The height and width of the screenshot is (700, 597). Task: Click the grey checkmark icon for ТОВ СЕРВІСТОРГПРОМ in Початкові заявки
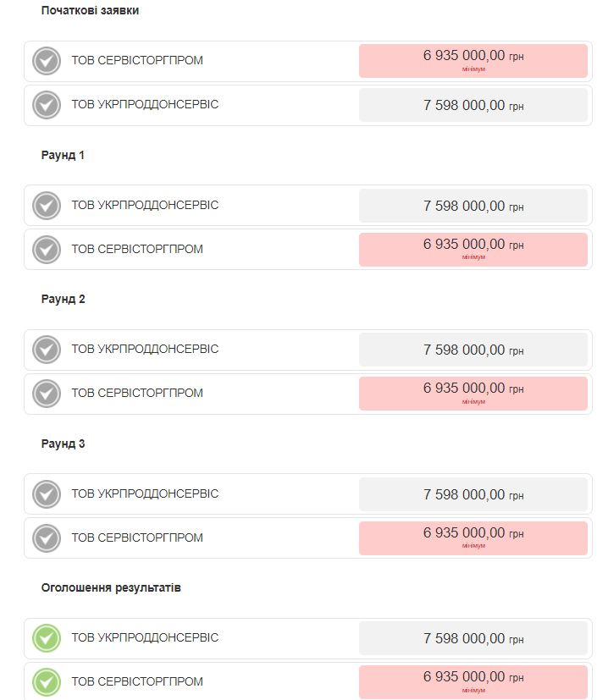[x=47, y=61]
